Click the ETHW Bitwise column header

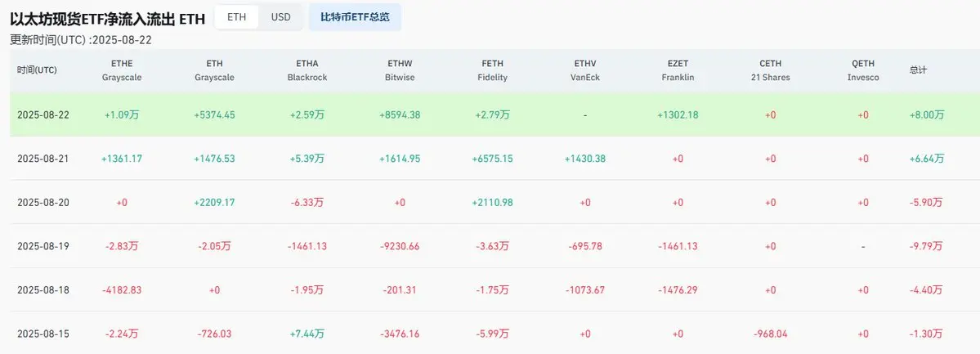point(400,70)
